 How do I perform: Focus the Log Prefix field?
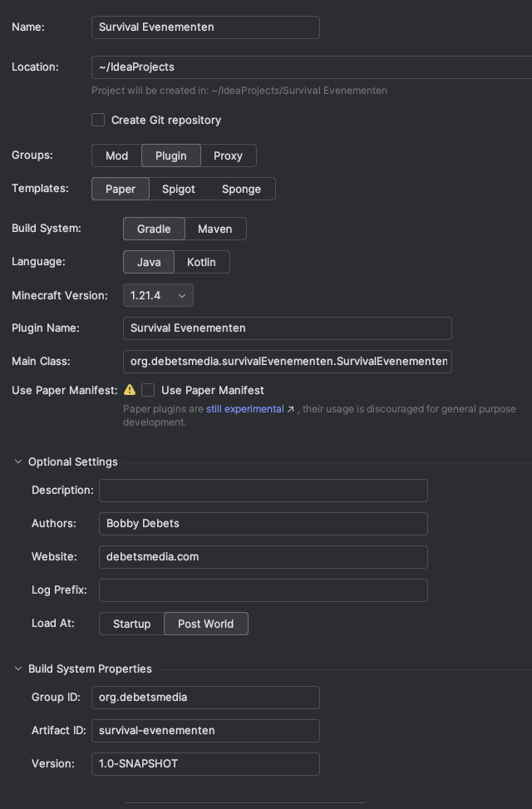point(263,589)
